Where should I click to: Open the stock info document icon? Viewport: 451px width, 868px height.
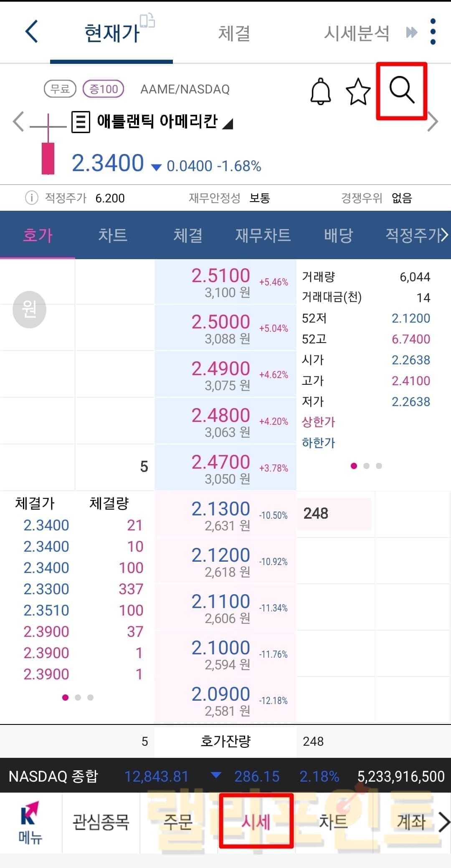(81, 122)
